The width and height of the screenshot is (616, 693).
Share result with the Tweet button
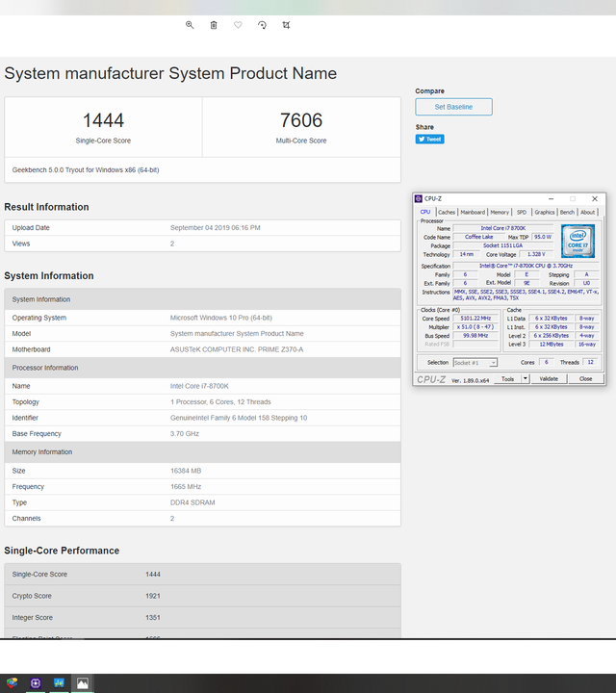point(429,140)
